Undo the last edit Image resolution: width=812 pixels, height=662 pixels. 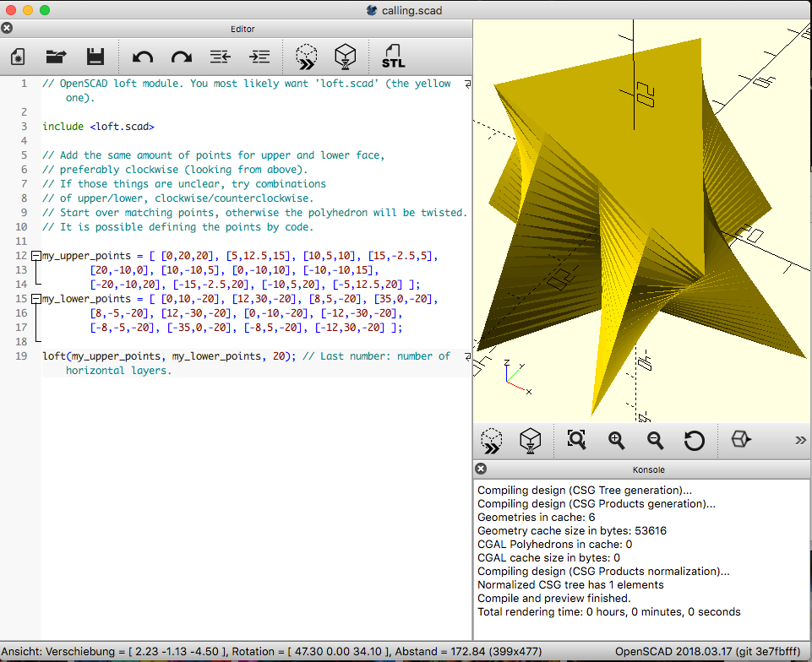(x=143, y=57)
